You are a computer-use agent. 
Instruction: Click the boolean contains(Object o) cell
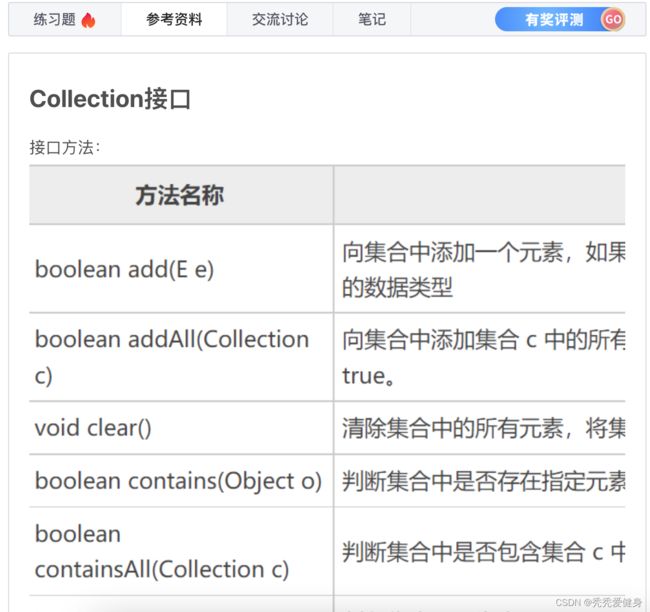181,481
